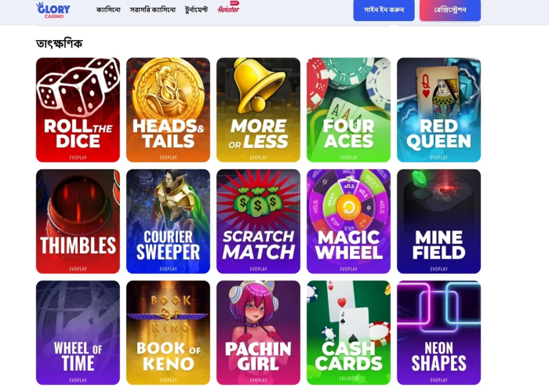
Task: Open the Wheel of Time game
Action: pos(78,332)
